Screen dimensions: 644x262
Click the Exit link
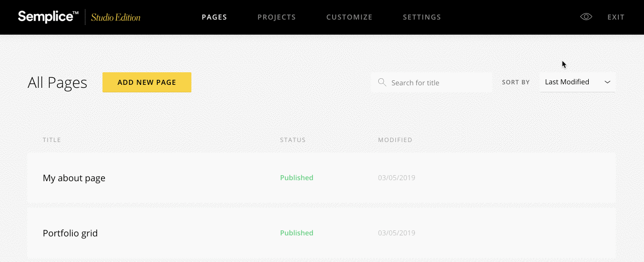click(616, 17)
